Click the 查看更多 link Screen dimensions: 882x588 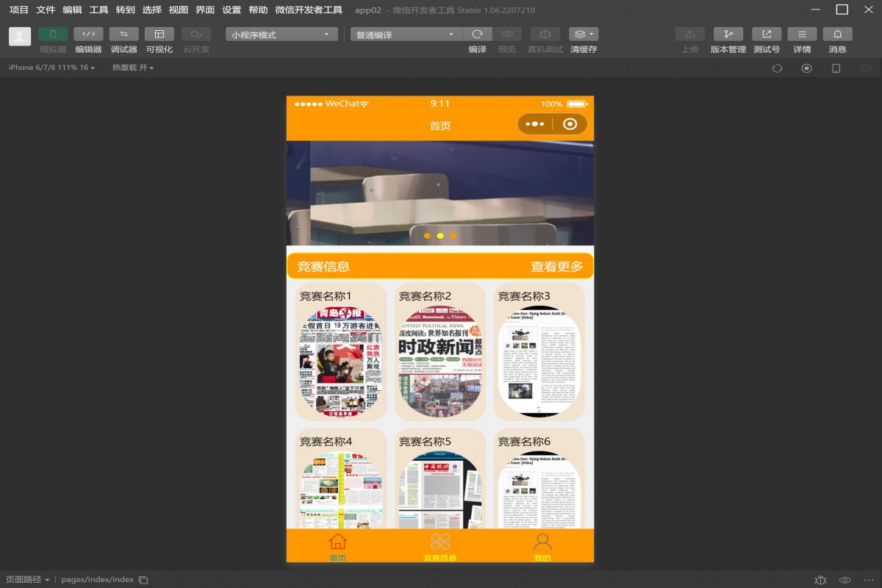pos(556,267)
